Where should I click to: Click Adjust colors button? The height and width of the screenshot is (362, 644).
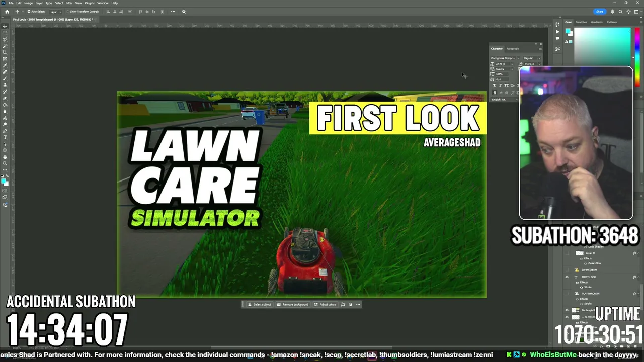click(x=325, y=304)
